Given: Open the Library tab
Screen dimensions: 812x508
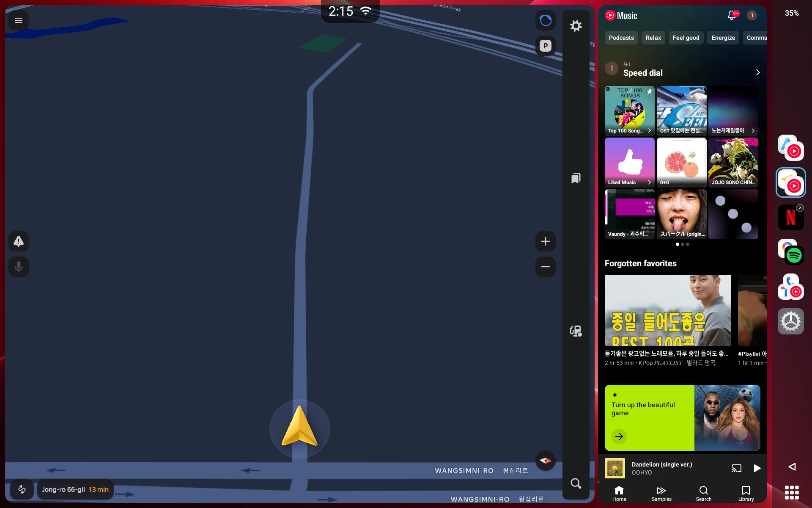Looking at the screenshot, I should 746,493.
